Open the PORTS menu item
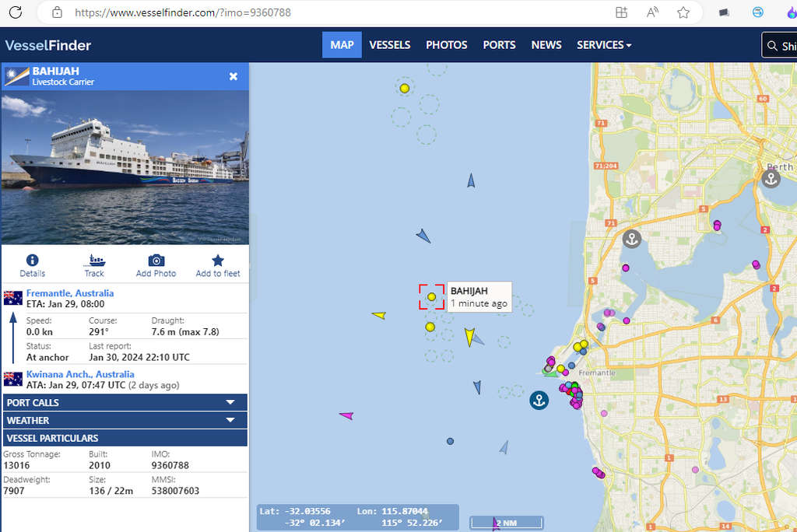 point(499,44)
